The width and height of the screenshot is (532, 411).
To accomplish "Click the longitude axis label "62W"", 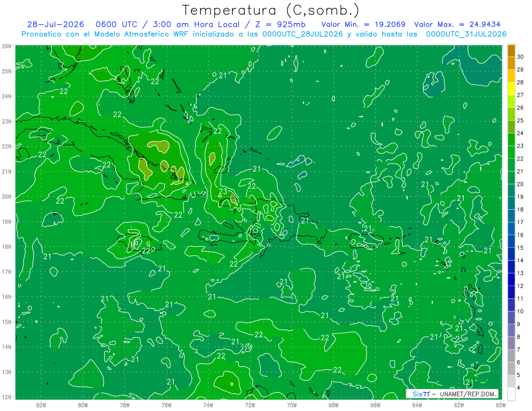I will 459,405.
